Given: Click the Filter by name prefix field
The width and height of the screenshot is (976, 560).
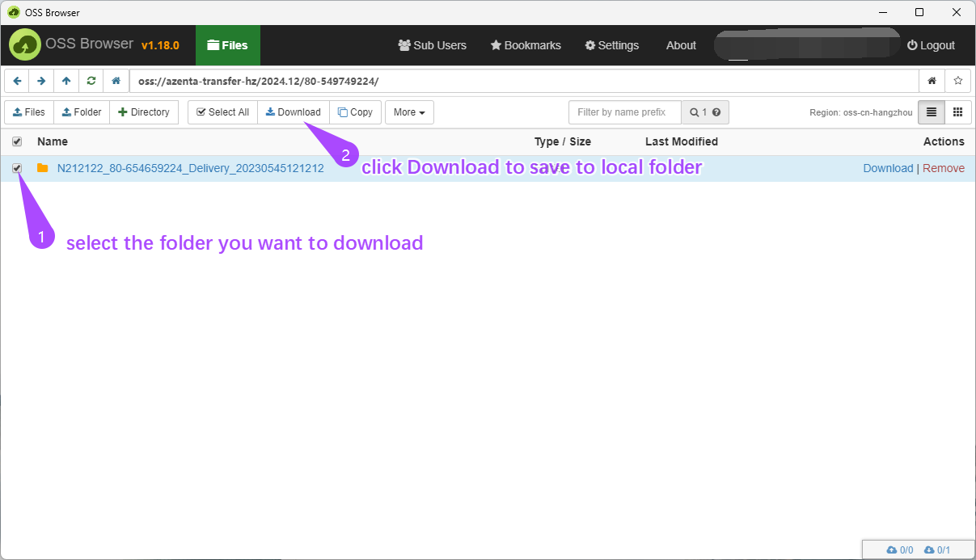Looking at the screenshot, I should [624, 112].
